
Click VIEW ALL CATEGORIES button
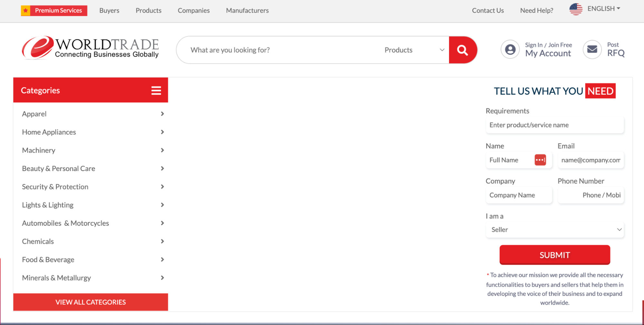click(x=91, y=302)
